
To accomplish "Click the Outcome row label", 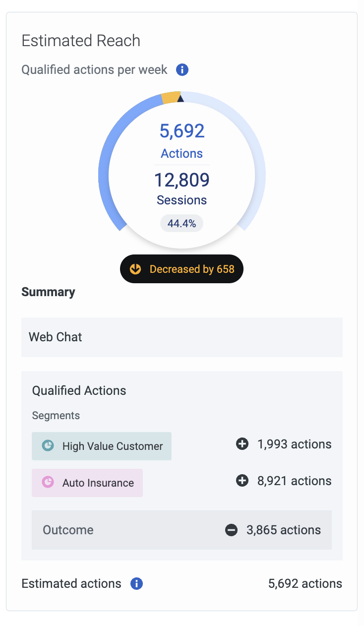I will (x=68, y=530).
